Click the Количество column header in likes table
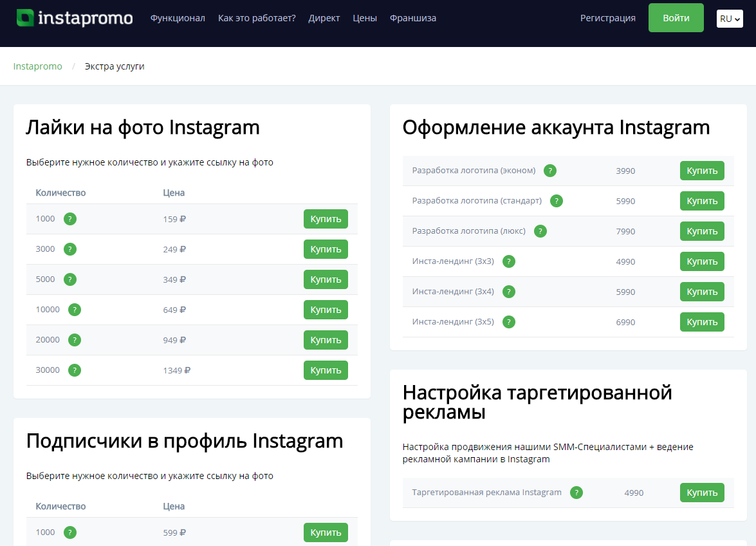The image size is (756, 546). pos(60,193)
